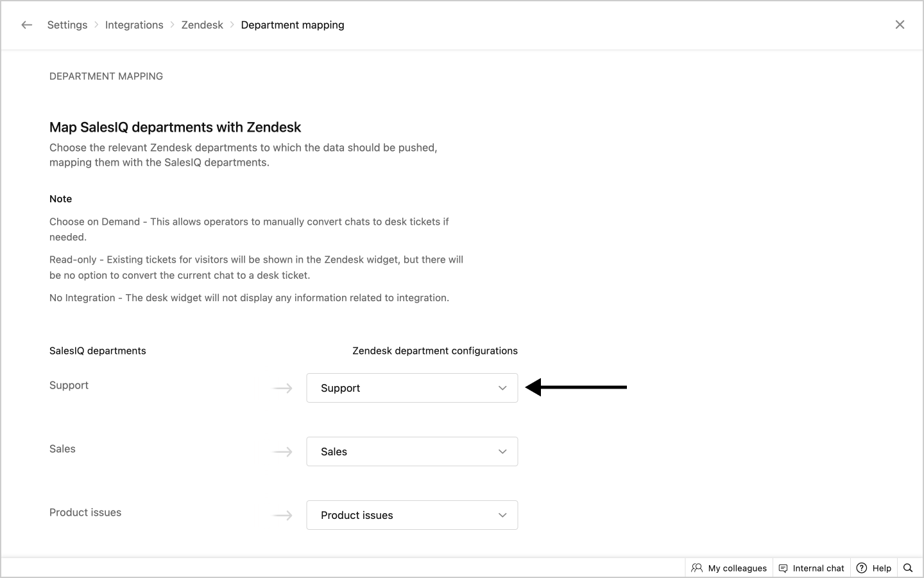Click the back arrow icon
This screenshot has height=578, width=924.
[26, 25]
